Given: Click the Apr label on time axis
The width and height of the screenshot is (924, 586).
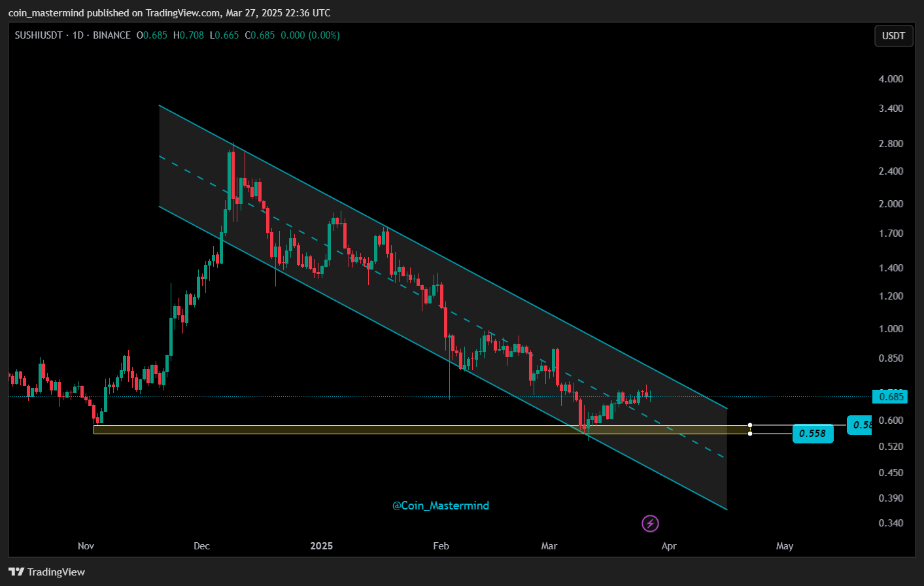Looking at the screenshot, I should 668,546.
